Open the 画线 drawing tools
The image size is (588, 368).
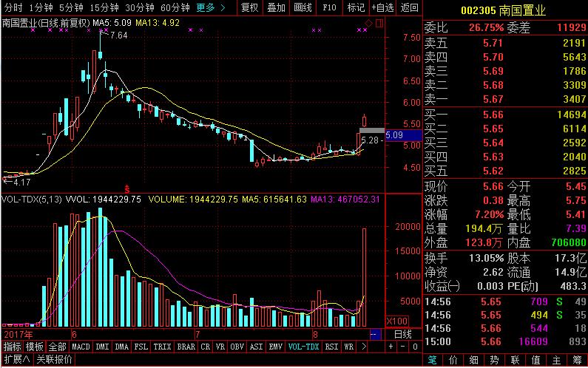[x=303, y=7]
